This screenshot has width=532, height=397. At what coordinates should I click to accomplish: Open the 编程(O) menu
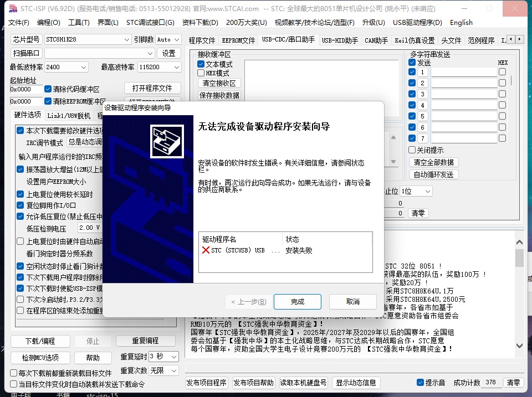click(x=49, y=22)
